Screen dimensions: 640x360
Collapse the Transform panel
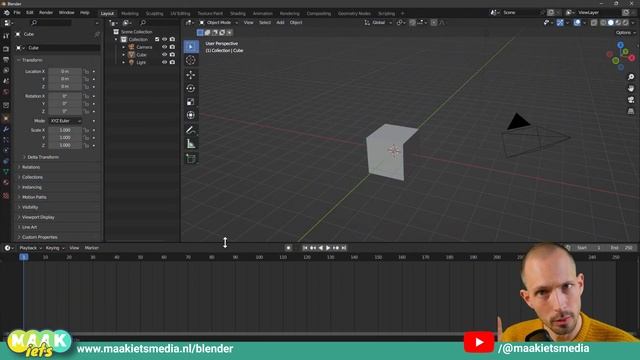(x=32, y=60)
